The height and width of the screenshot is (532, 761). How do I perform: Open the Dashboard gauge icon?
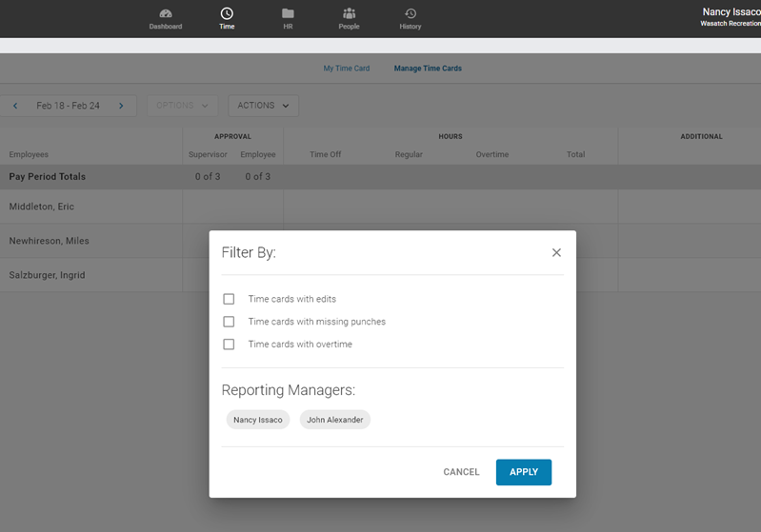[x=166, y=14]
